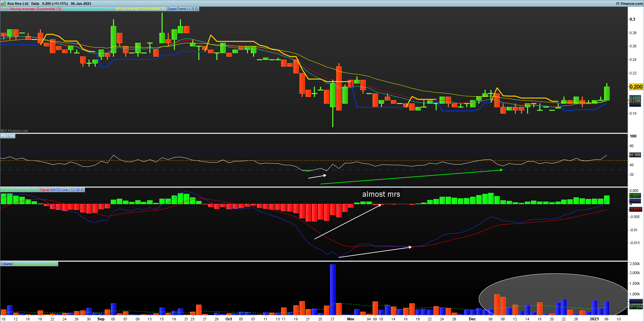Open SuperTrend (1.5 5) indicator settings
644x322 pixels.
point(183,9)
